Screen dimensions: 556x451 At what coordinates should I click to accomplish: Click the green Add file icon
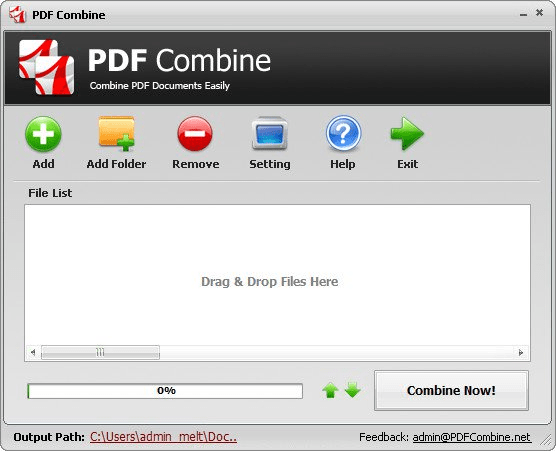point(43,134)
